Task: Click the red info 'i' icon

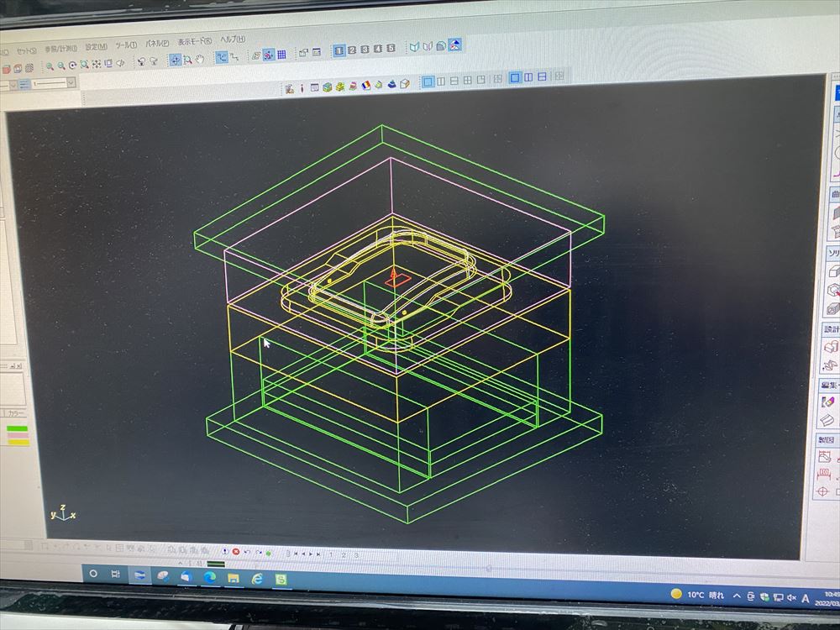Action: 302,88
